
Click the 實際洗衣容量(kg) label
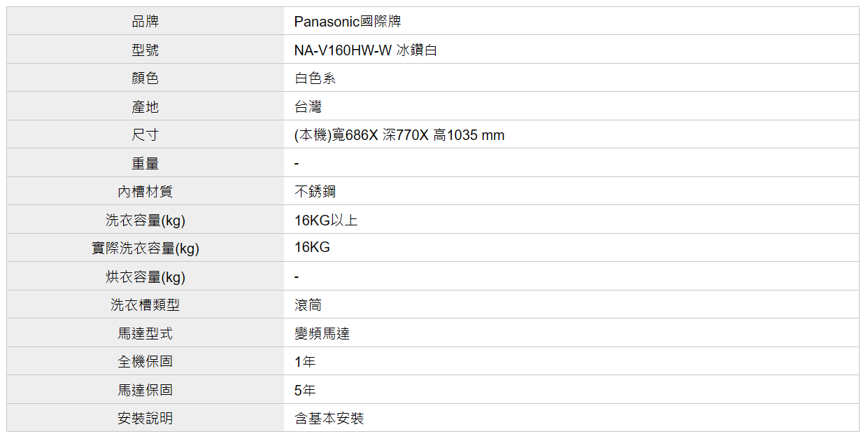[145, 248]
